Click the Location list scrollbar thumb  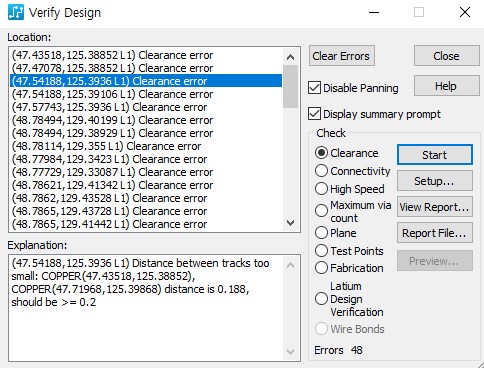tap(290, 87)
